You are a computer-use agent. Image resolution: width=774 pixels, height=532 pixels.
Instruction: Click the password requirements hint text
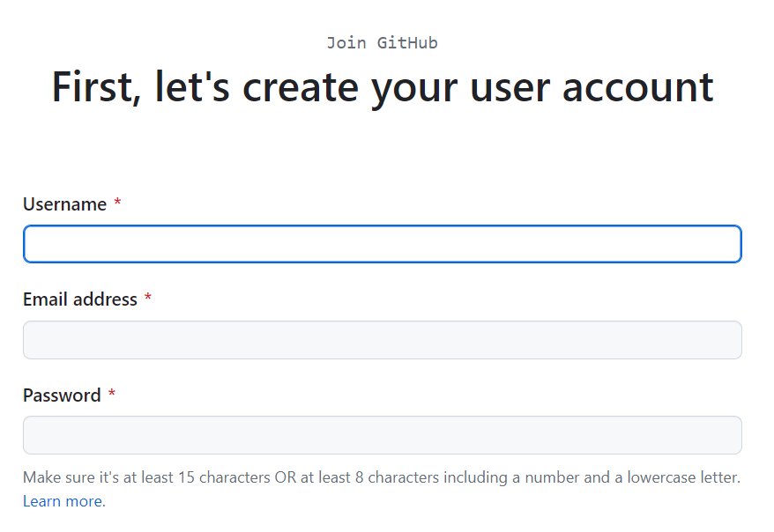click(382, 477)
